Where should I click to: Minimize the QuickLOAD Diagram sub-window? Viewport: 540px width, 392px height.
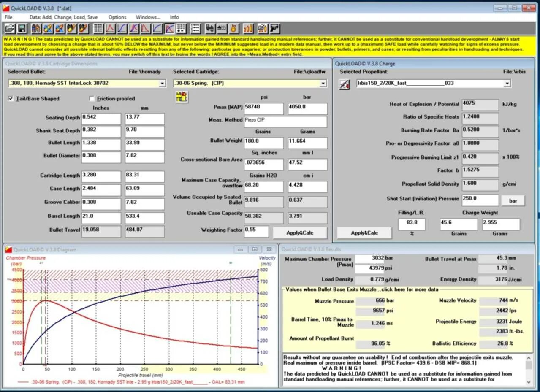pos(240,249)
